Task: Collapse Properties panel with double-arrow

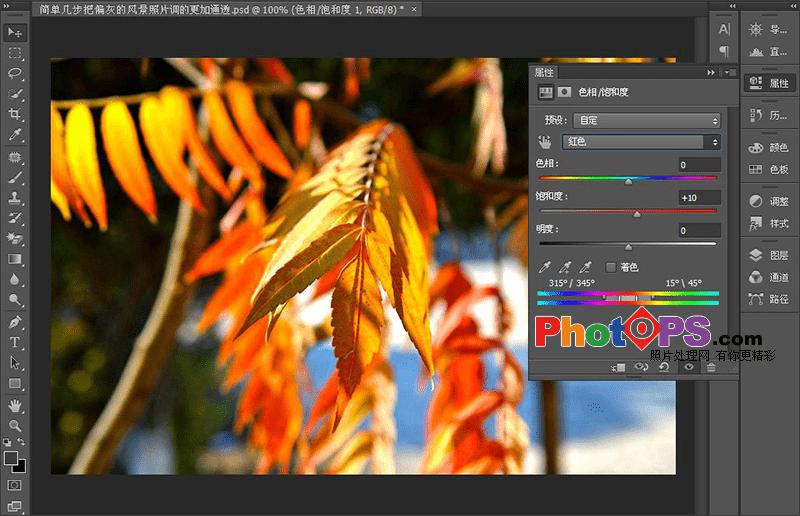Action: click(711, 72)
